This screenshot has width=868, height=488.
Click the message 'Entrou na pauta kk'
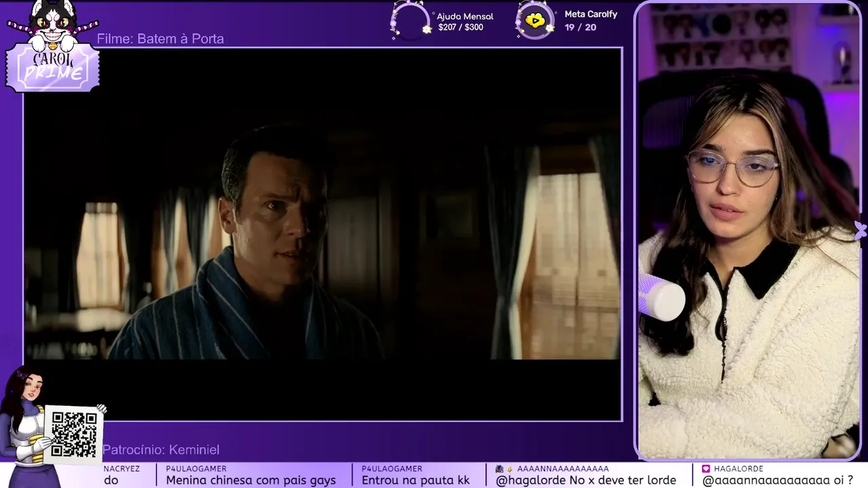pos(416,480)
